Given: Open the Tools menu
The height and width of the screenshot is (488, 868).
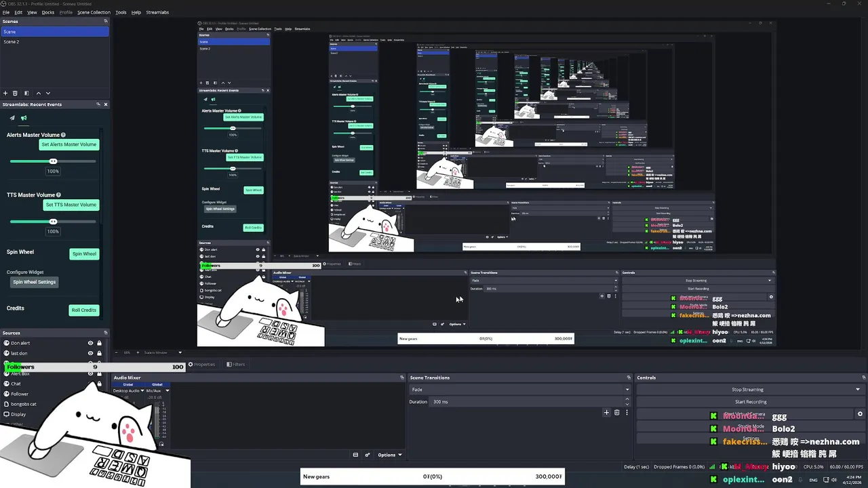Looking at the screenshot, I should point(121,12).
